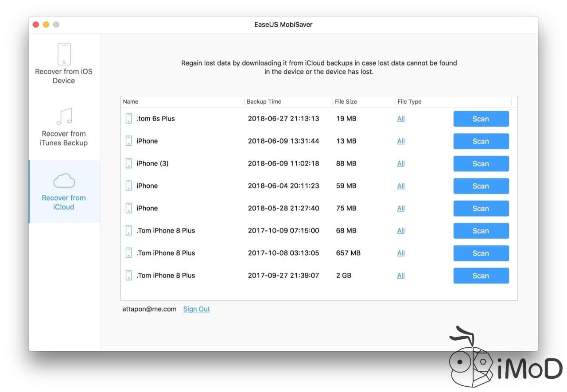
Task: Open the All file type filter for .tom 6s Plus
Action: 400,118
